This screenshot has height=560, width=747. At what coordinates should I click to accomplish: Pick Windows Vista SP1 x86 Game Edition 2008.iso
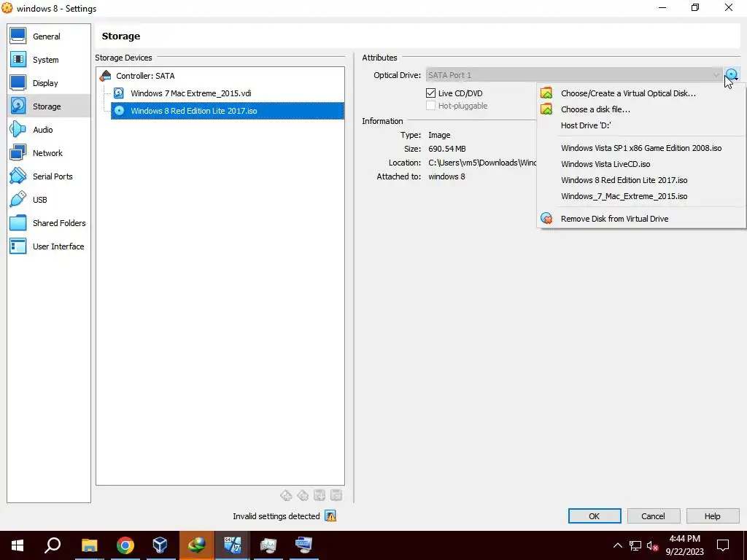(x=640, y=148)
